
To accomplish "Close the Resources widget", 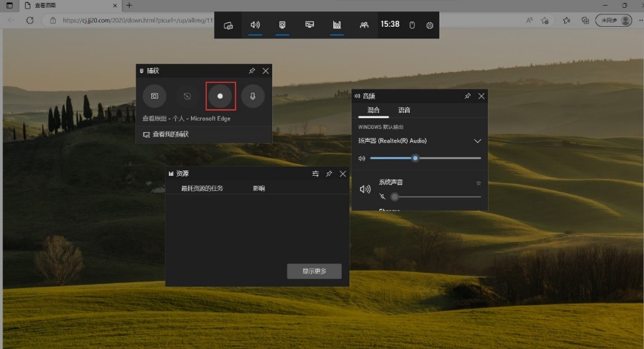I will click(342, 174).
